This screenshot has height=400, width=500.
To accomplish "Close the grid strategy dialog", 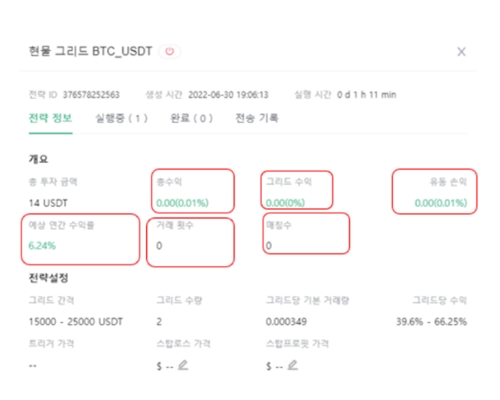I will pos(461,52).
